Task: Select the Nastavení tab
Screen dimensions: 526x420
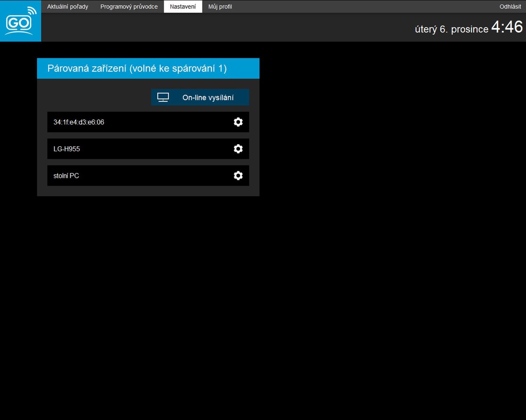Action: (x=183, y=6)
